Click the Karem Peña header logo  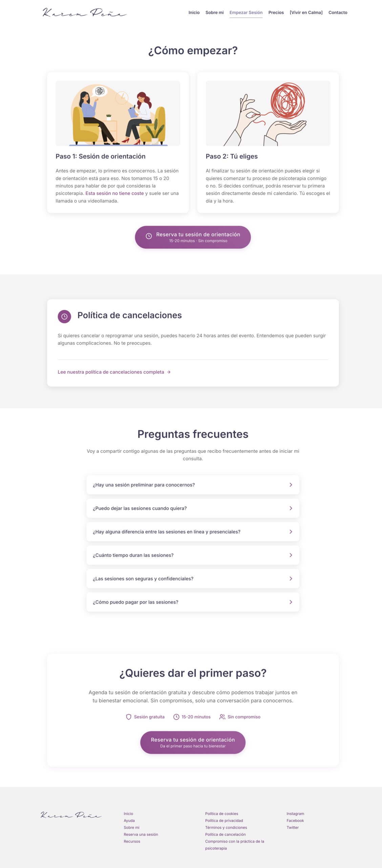click(x=84, y=13)
